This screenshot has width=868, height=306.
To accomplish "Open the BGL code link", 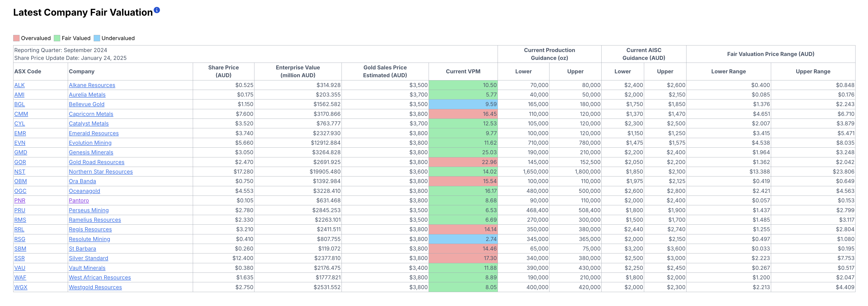I will (20, 104).
